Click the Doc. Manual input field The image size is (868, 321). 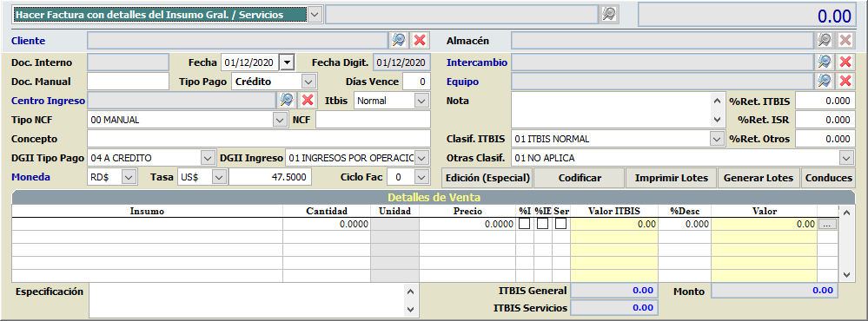point(129,82)
